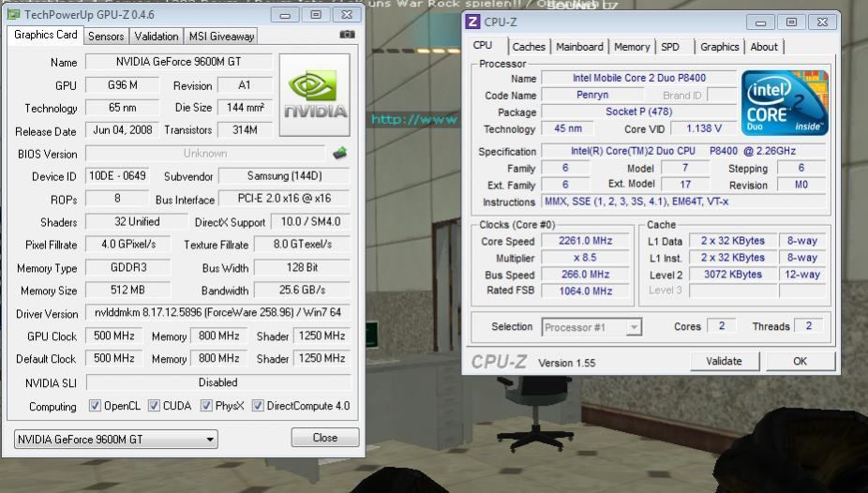Open the Graphics tab in CPU-Z
The height and width of the screenshot is (493, 868).
(x=720, y=47)
